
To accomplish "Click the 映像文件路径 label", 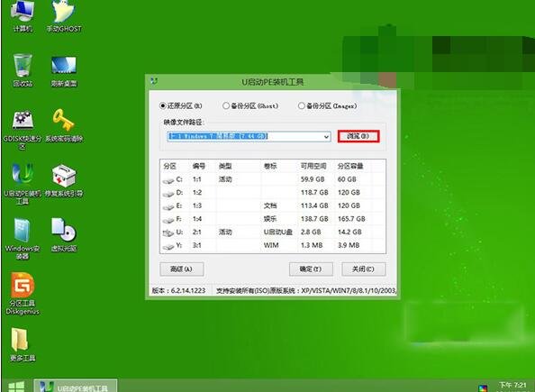I will [x=183, y=123].
